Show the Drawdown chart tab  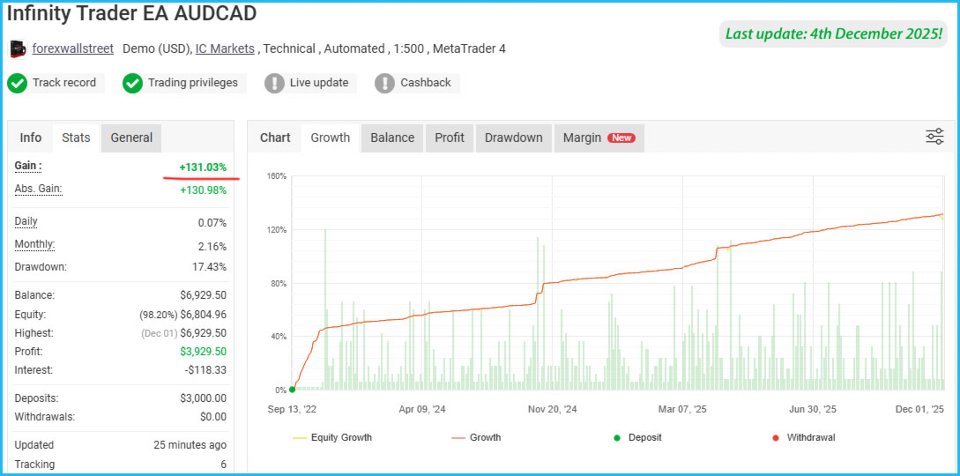pos(513,138)
